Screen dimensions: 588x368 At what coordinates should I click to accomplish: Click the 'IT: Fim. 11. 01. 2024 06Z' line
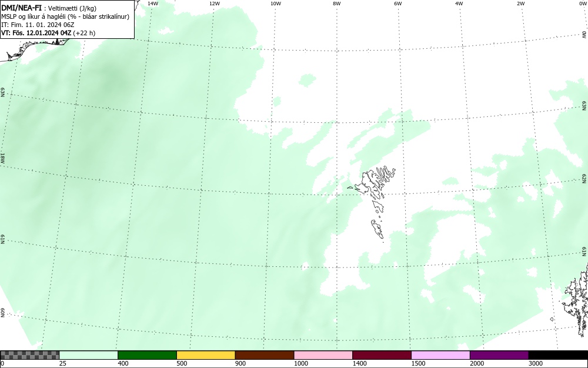38,25
